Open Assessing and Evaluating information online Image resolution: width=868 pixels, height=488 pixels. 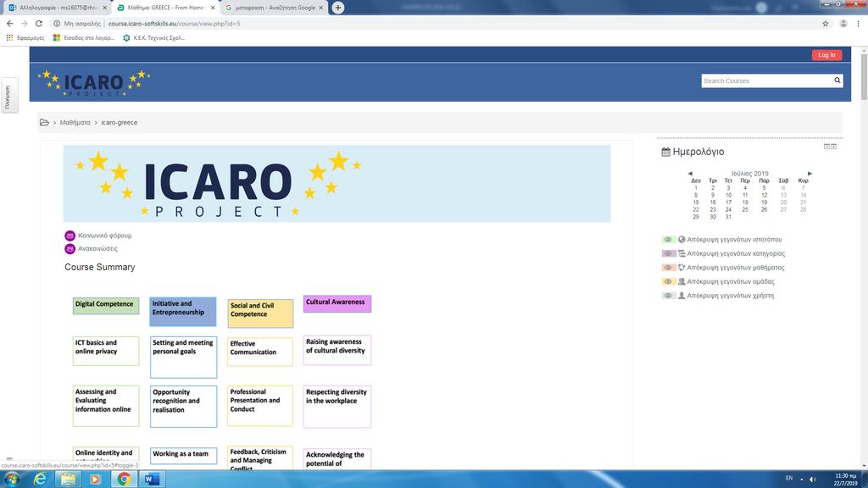pyautogui.click(x=106, y=406)
